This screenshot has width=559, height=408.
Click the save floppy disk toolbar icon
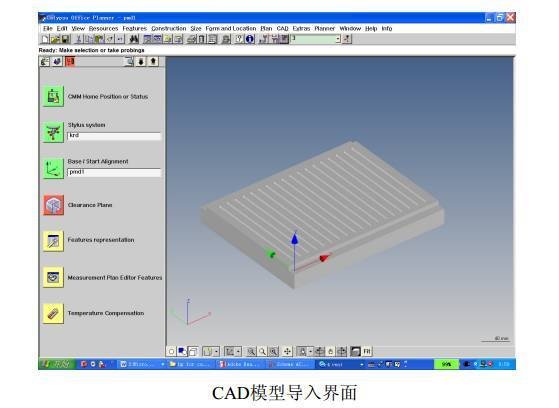pyautogui.click(x=66, y=39)
